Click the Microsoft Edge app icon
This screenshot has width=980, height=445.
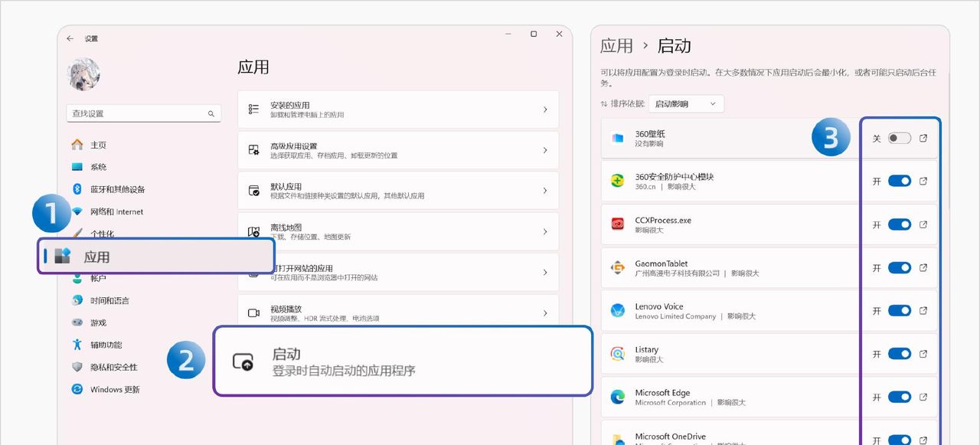click(617, 397)
